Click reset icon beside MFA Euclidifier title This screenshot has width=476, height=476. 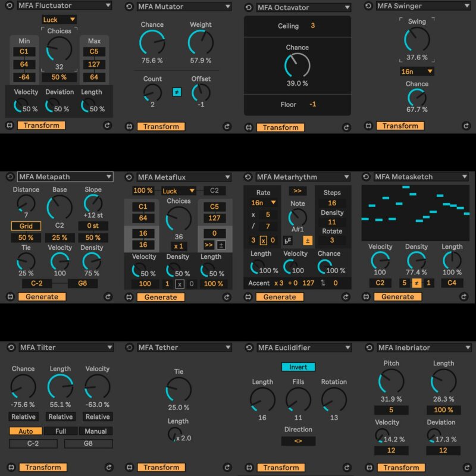pos(249,347)
